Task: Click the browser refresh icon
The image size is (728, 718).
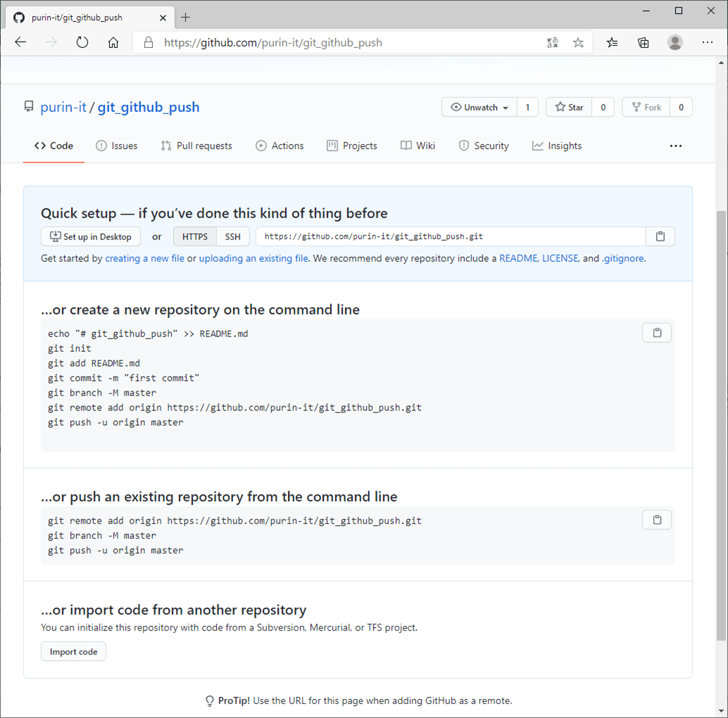Action: pyautogui.click(x=82, y=42)
